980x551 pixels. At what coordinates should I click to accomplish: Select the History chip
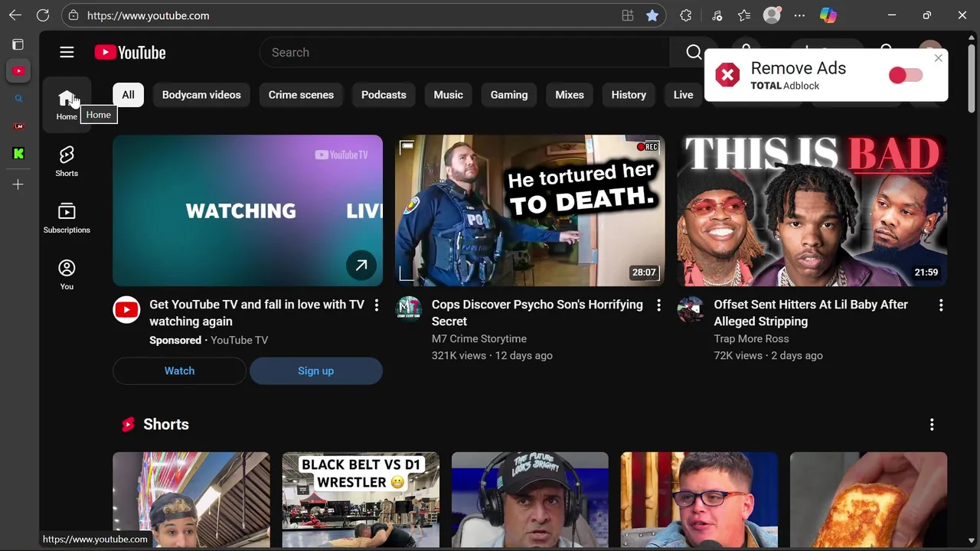[629, 95]
